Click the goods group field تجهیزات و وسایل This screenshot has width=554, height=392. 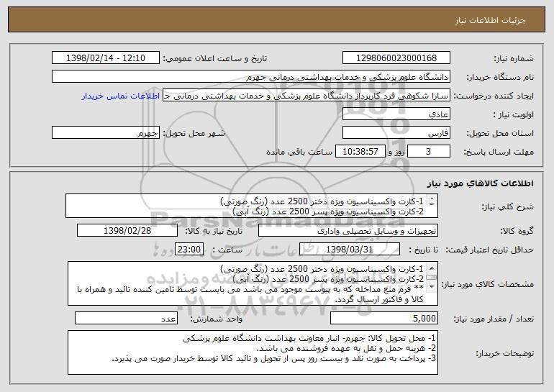[348, 231]
